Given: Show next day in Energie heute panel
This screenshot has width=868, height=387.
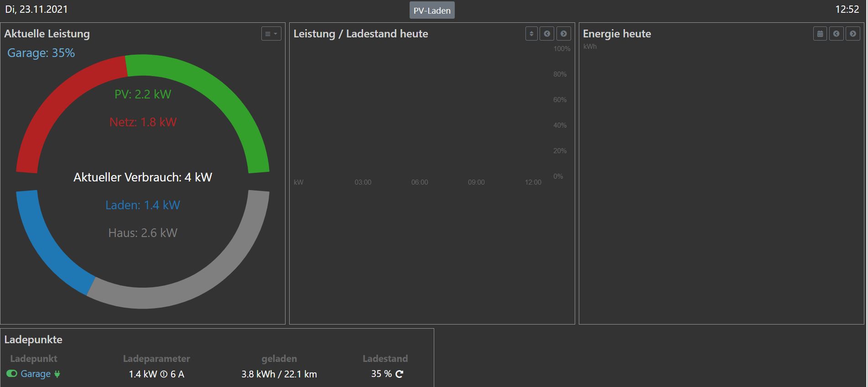Looking at the screenshot, I should pyautogui.click(x=852, y=34).
